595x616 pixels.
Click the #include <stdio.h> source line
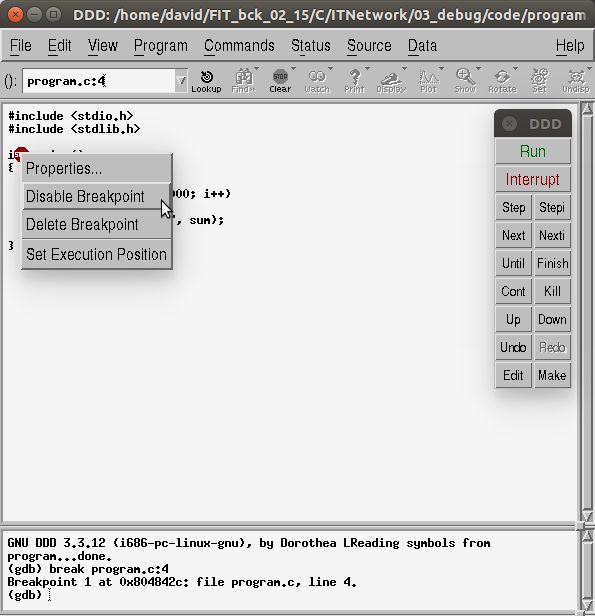(x=71, y=116)
